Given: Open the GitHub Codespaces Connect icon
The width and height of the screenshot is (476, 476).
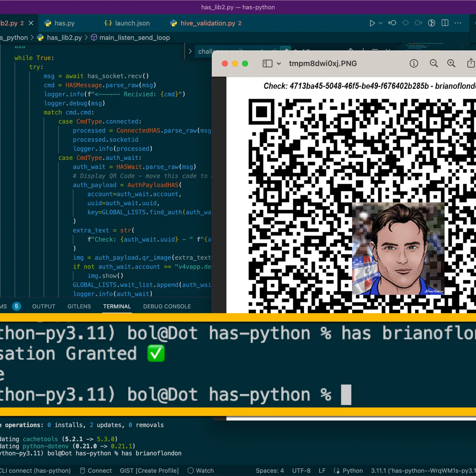Looking at the screenshot, I should (x=96, y=470).
